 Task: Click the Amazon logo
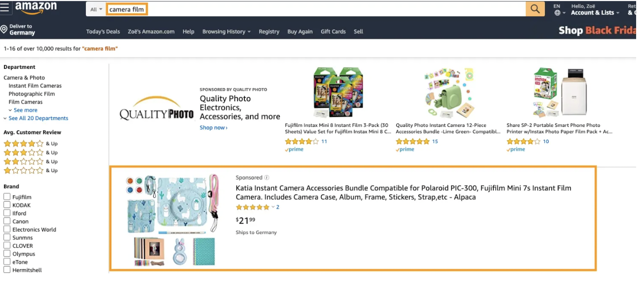(36, 8)
